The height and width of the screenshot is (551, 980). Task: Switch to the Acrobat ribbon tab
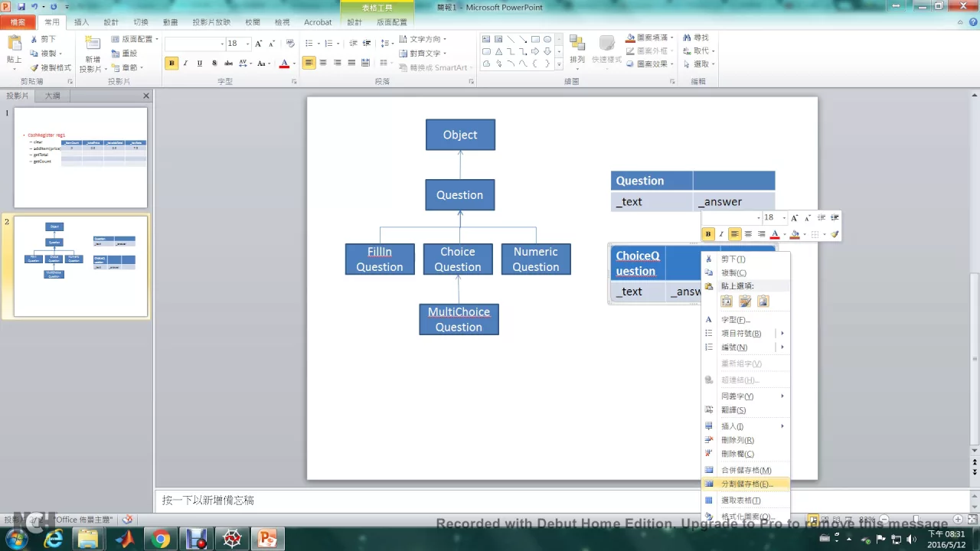click(x=318, y=22)
